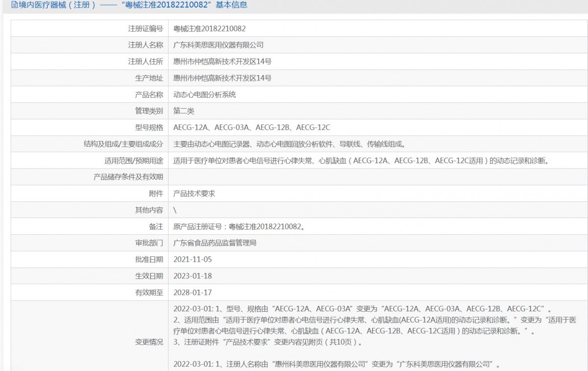Select the composition text starting 主要由动态心电图记录器

pos(289,144)
